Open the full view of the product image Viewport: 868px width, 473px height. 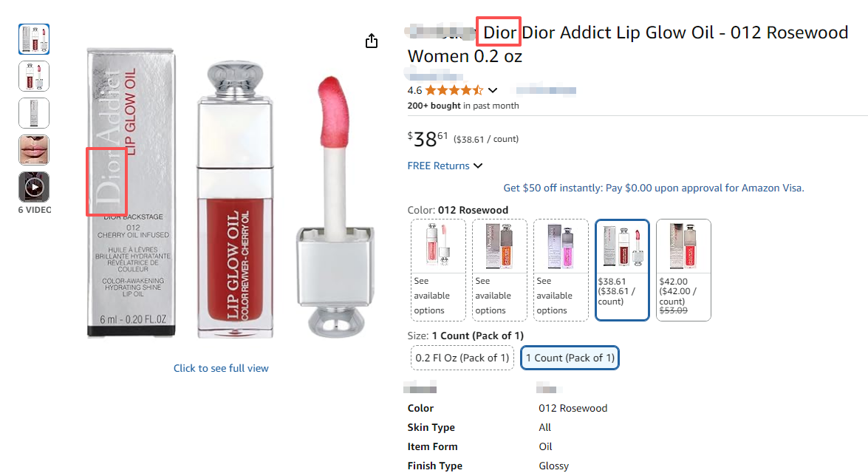pos(221,367)
